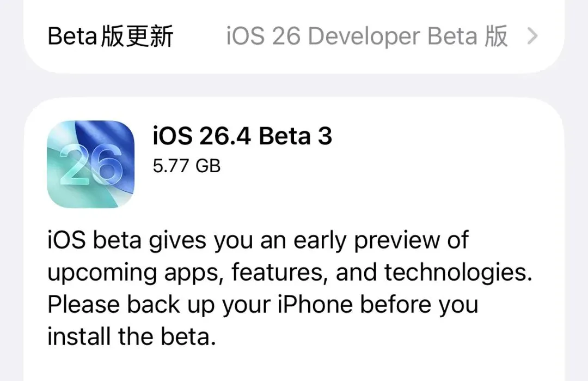
Task: Click the gray gap between the two cards
Action: (294, 86)
